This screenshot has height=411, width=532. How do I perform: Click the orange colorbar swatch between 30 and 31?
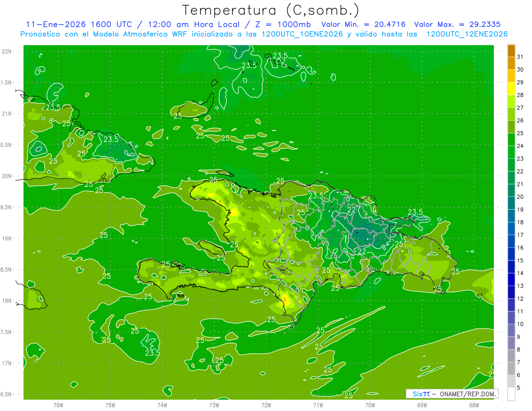coord(511,63)
